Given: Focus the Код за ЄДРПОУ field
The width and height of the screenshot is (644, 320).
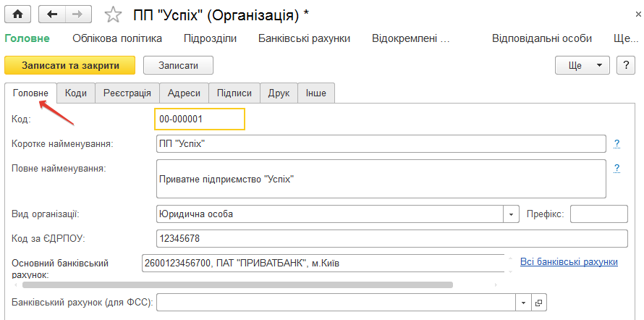Looking at the screenshot, I should click(392, 239).
